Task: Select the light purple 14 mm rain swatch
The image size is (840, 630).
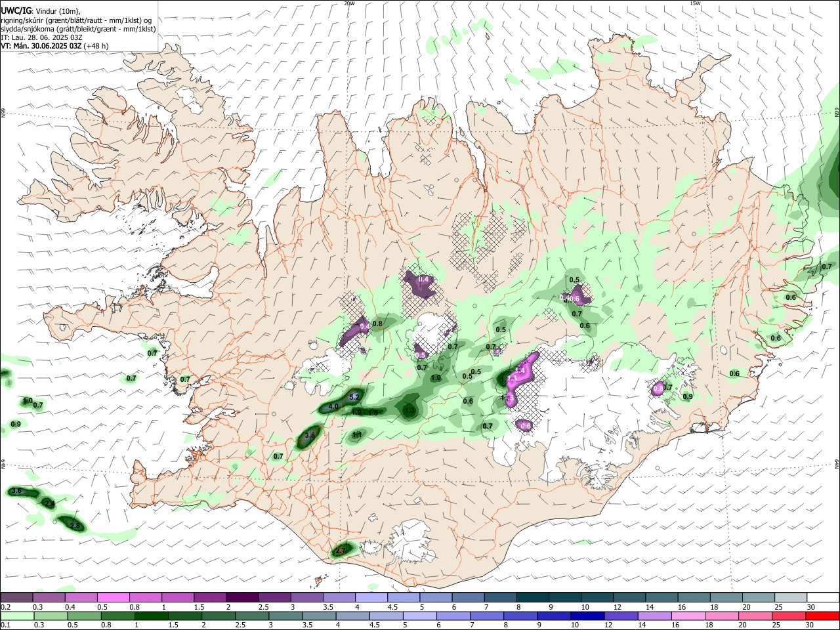Action: pos(654,616)
